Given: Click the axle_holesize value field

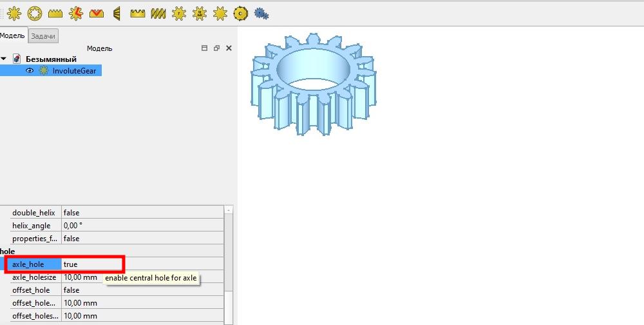Looking at the screenshot, I should point(80,277).
